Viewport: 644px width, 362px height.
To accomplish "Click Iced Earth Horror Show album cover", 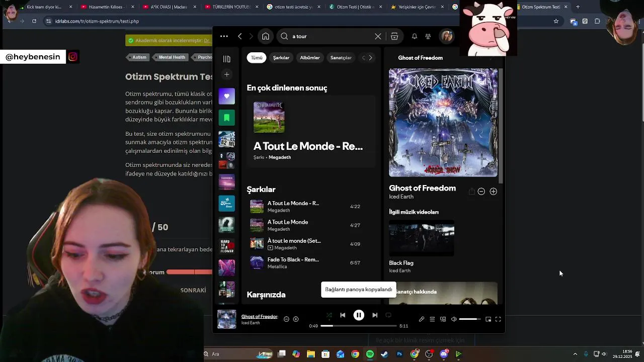I will (x=443, y=123).
